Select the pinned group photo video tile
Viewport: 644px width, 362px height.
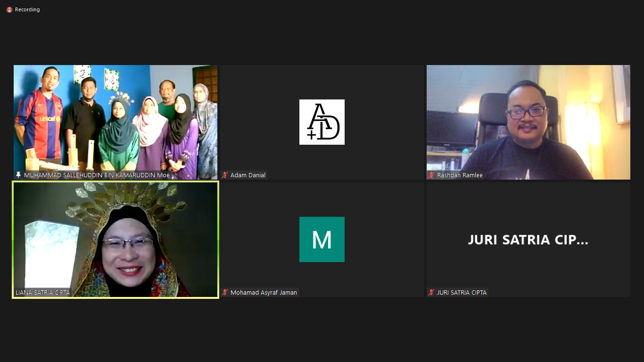pyautogui.click(x=116, y=118)
